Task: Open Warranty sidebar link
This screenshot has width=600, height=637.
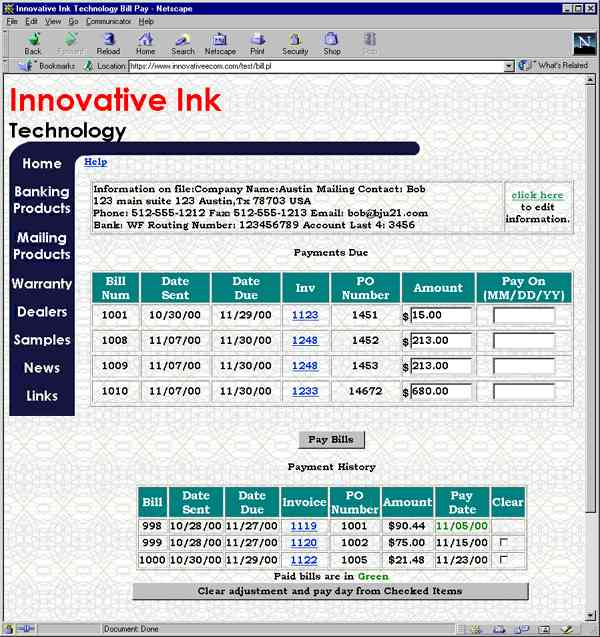Action: (42, 284)
